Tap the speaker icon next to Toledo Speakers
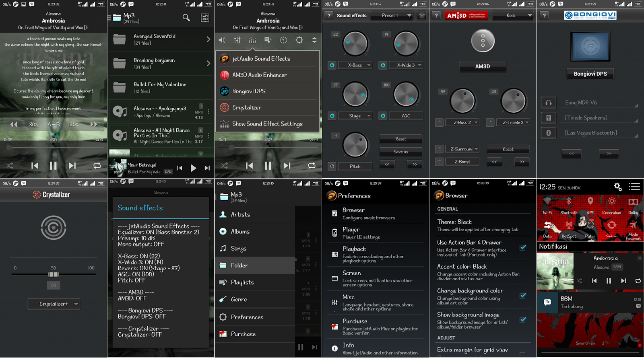 (548, 117)
